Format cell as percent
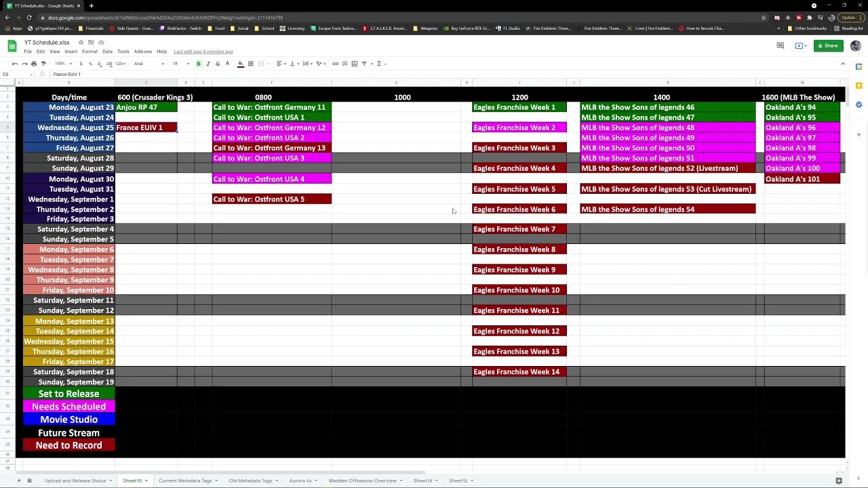868x488 pixels. 90,64
